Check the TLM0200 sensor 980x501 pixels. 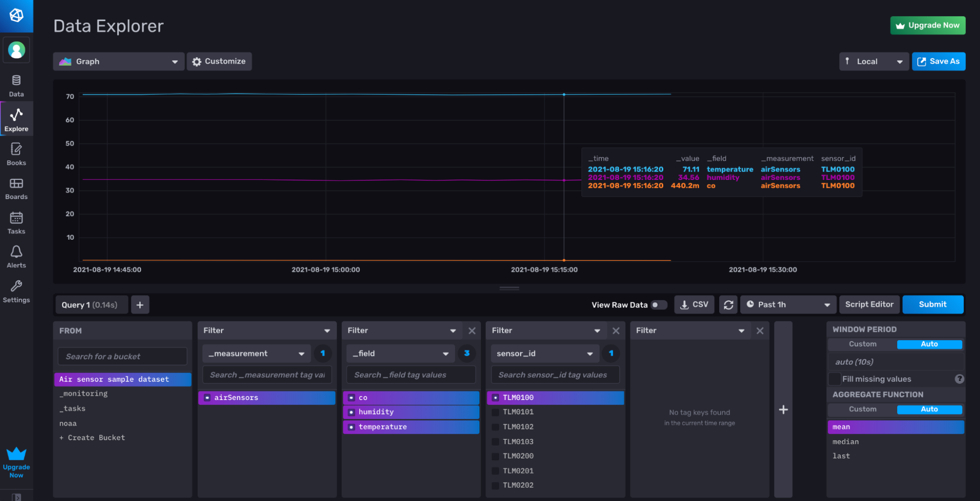point(496,456)
